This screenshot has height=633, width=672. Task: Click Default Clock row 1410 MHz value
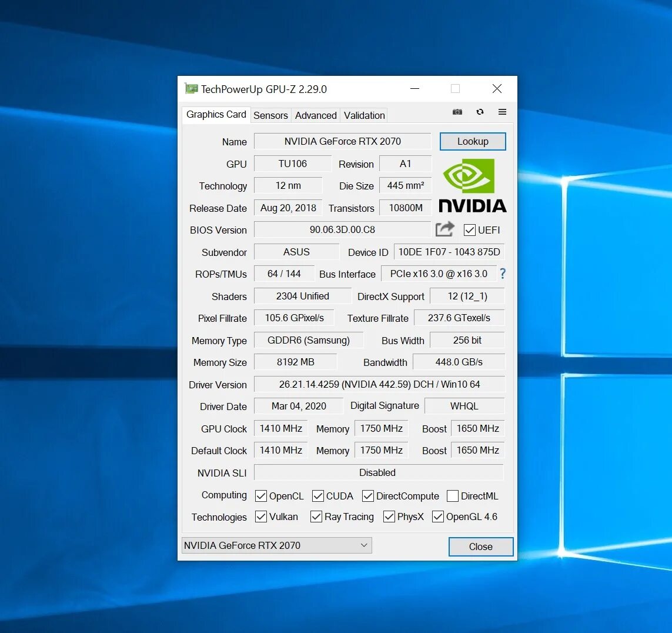[x=280, y=450]
